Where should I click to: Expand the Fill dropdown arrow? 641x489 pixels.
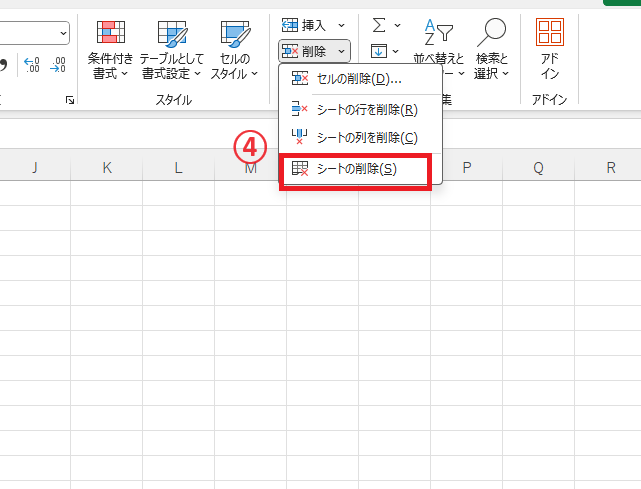(x=395, y=52)
